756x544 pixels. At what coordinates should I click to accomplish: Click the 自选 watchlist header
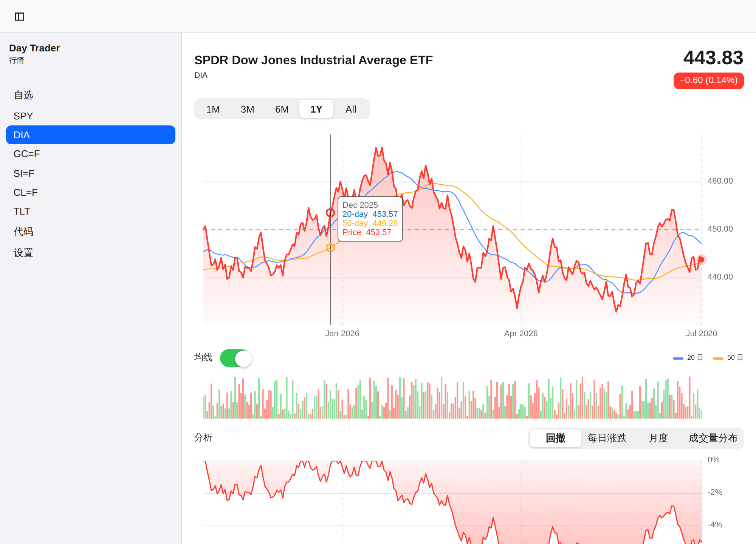coord(23,95)
